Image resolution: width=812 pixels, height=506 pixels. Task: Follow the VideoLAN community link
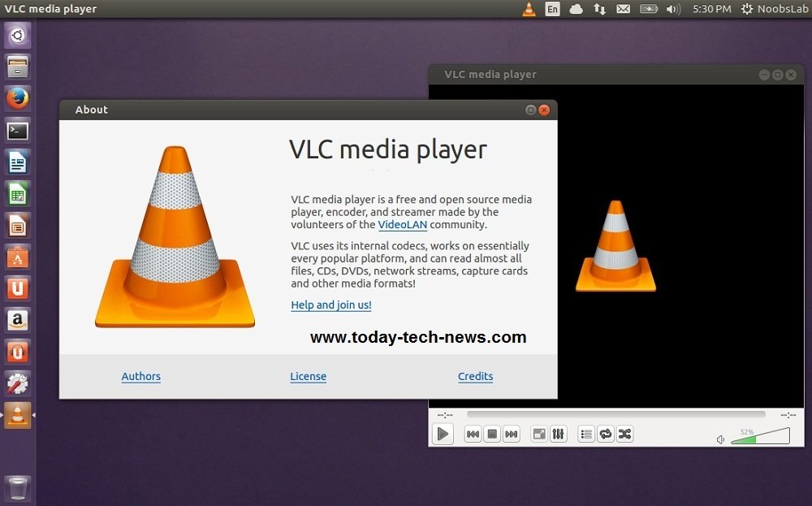pyautogui.click(x=402, y=225)
